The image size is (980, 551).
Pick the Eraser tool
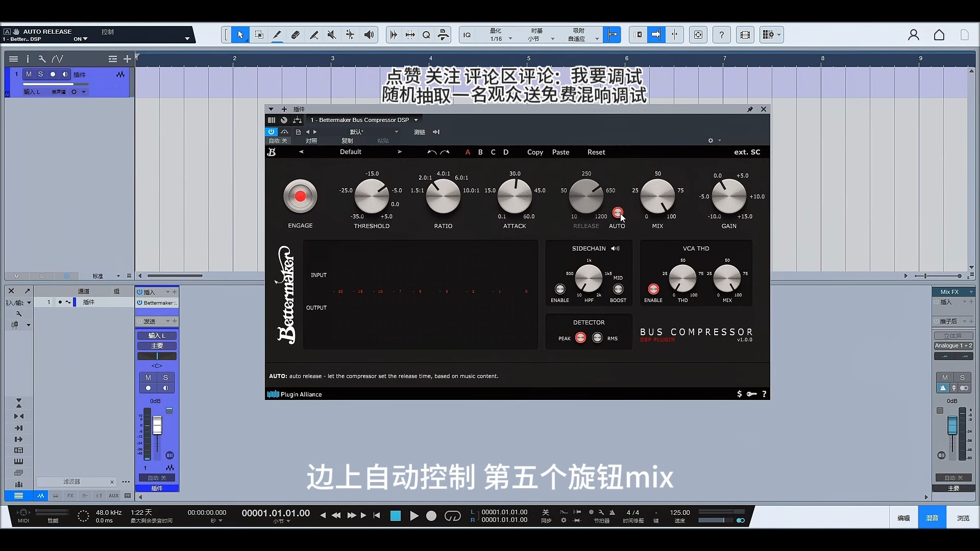[x=295, y=35]
